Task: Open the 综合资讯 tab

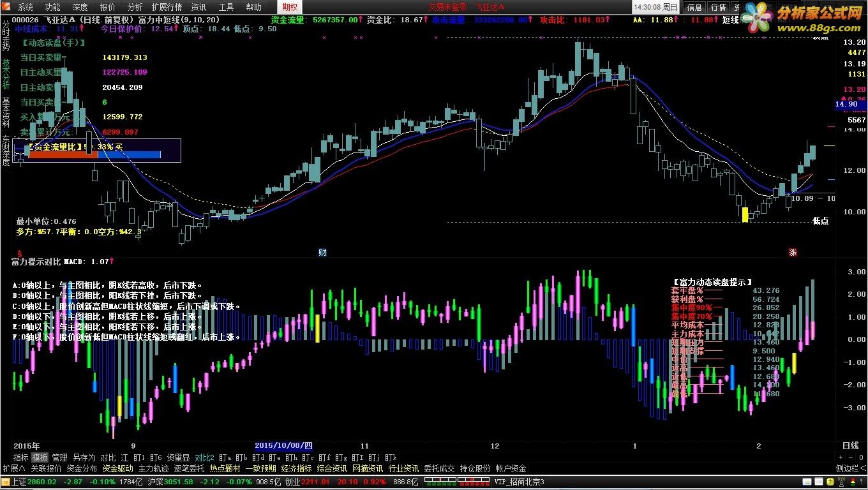Action: tap(332, 468)
